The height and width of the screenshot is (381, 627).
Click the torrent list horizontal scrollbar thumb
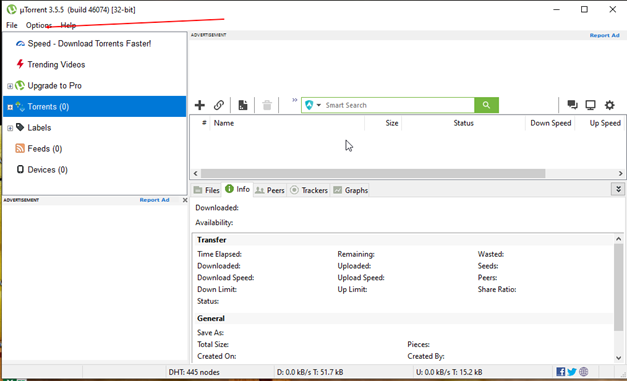pyautogui.click(x=373, y=174)
